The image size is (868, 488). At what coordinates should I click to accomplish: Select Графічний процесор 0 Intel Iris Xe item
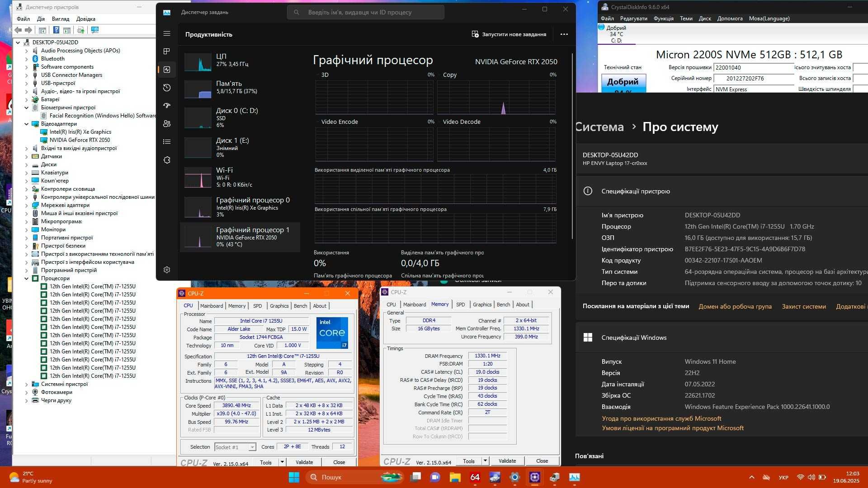[x=240, y=207]
